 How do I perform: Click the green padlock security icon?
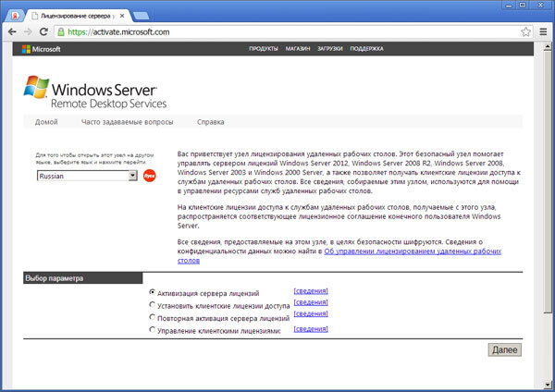(61, 32)
